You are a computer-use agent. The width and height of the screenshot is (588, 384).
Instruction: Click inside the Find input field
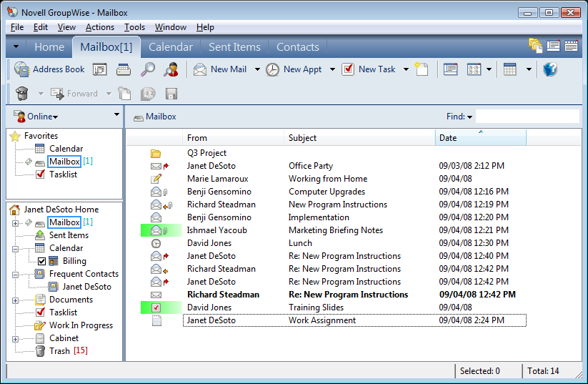(527, 117)
